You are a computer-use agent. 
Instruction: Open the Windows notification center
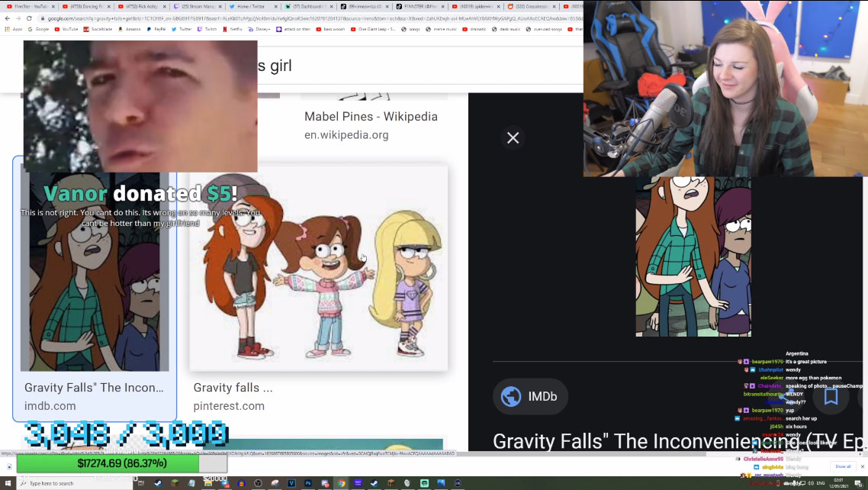[x=859, y=483]
